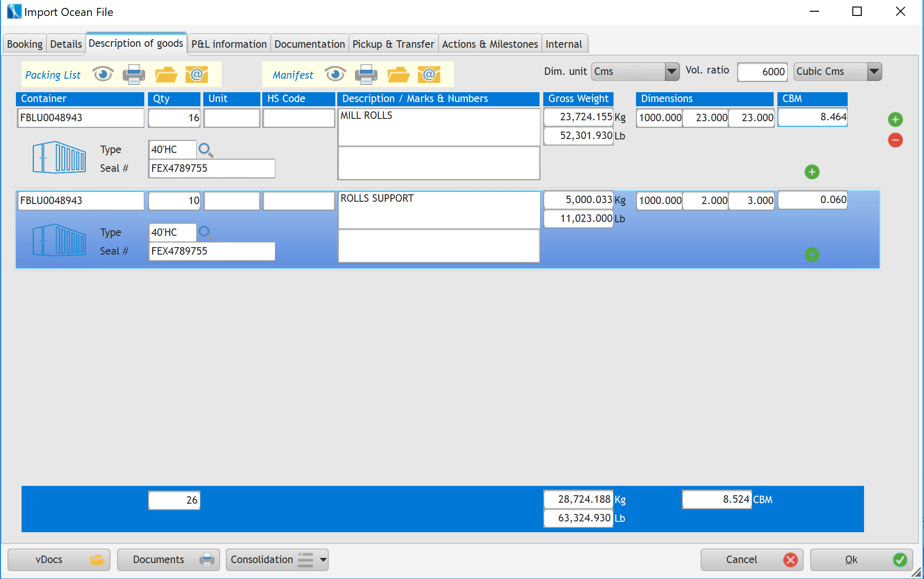The height and width of the screenshot is (579, 924).
Task: Switch to P&L information tab
Action: pos(229,44)
